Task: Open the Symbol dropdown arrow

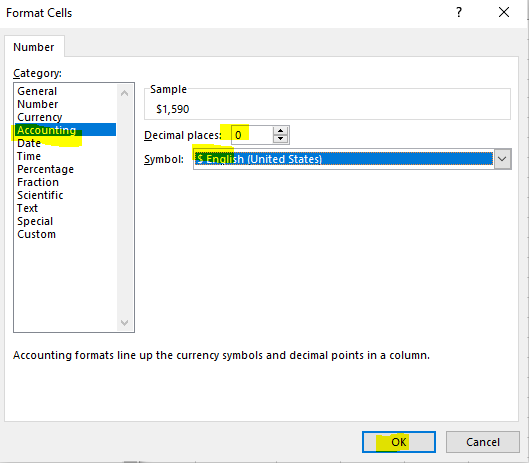Action: (x=502, y=159)
